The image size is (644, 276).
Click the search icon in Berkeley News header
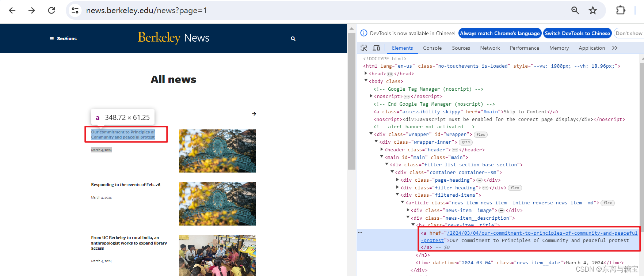click(x=293, y=38)
